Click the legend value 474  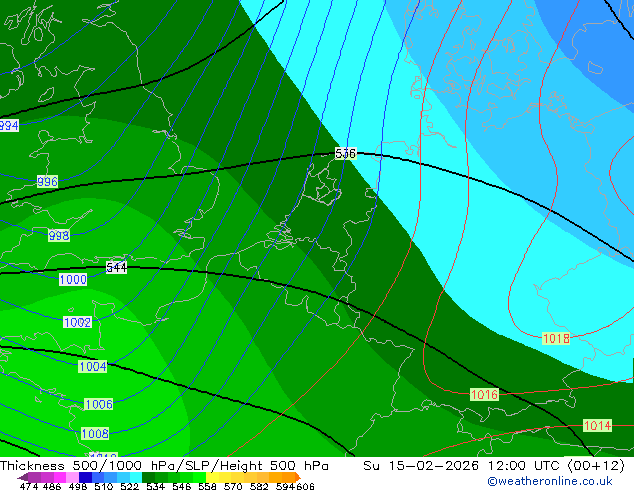[28, 486]
